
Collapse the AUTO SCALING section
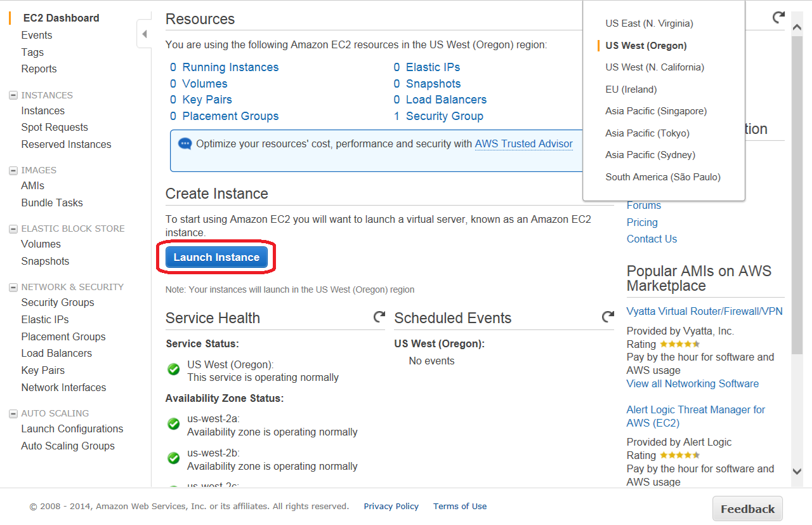click(x=13, y=413)
